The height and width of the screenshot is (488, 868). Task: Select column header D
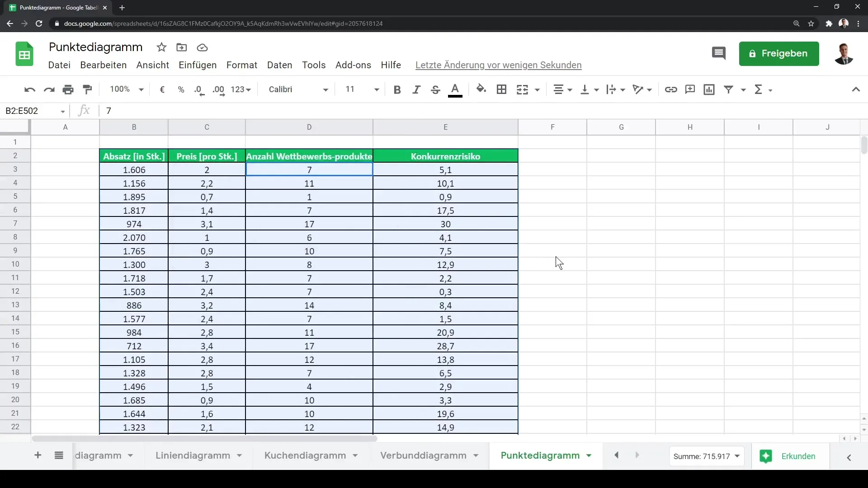point(309,127)
